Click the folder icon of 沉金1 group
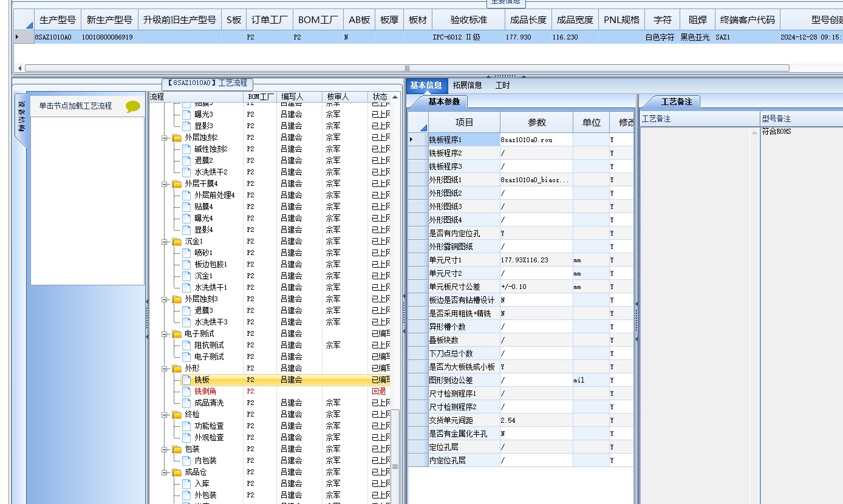843x504 pixels. pyautogui.click(x=177, y=242)
